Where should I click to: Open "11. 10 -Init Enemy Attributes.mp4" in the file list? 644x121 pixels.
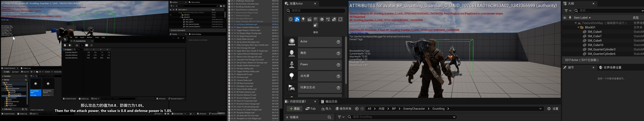coord(244,24)
